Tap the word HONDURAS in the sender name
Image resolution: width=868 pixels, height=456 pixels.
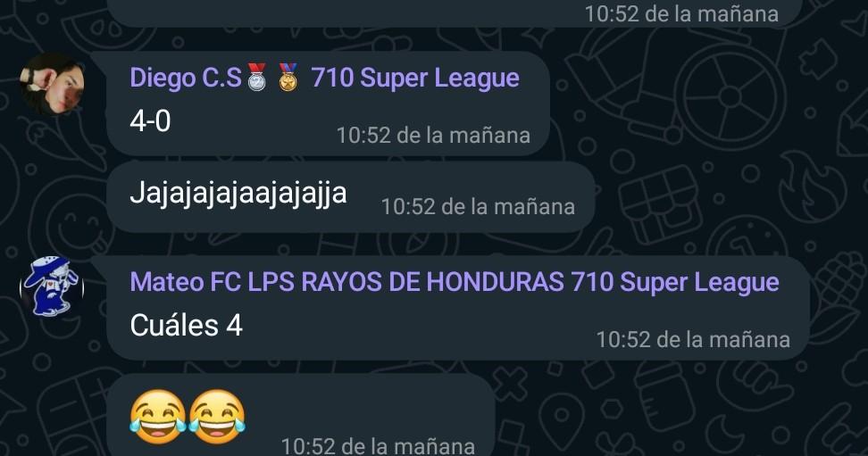(495, 282)
